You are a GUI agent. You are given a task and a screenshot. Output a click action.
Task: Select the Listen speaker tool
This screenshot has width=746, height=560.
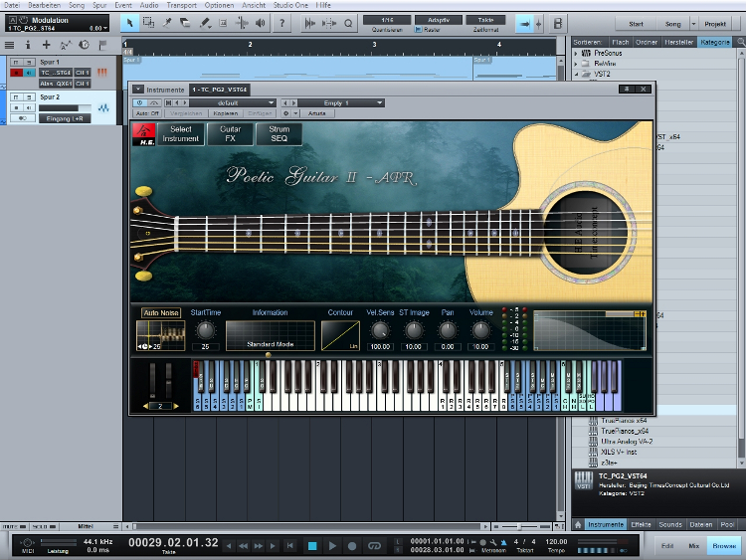pos(261,23)
